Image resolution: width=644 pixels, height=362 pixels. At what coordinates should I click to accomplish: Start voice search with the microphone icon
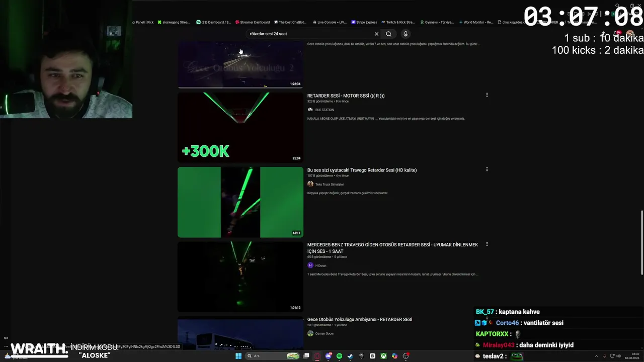click(x=406, y=34)
